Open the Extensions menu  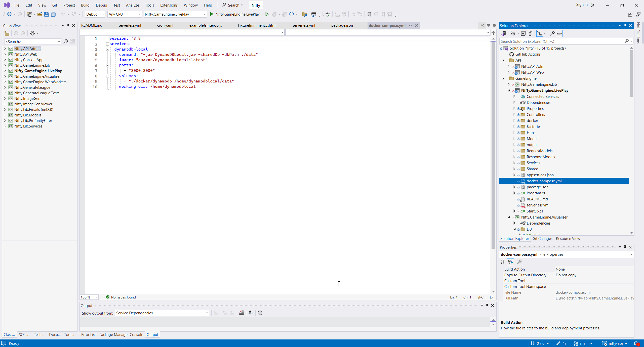(x=169, y=5)
